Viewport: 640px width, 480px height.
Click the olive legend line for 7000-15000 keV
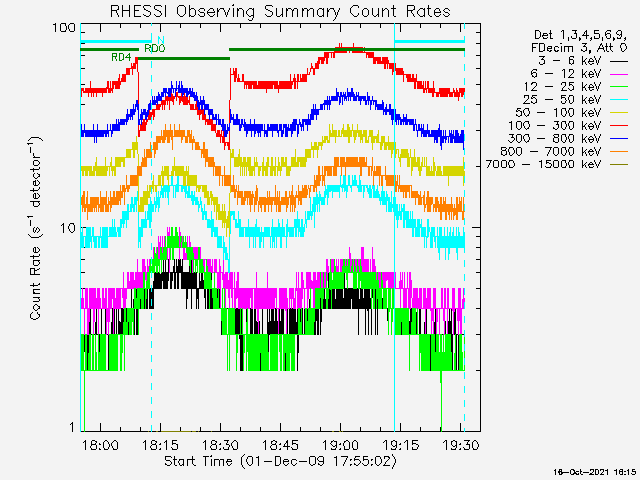[x=619, y=165]
